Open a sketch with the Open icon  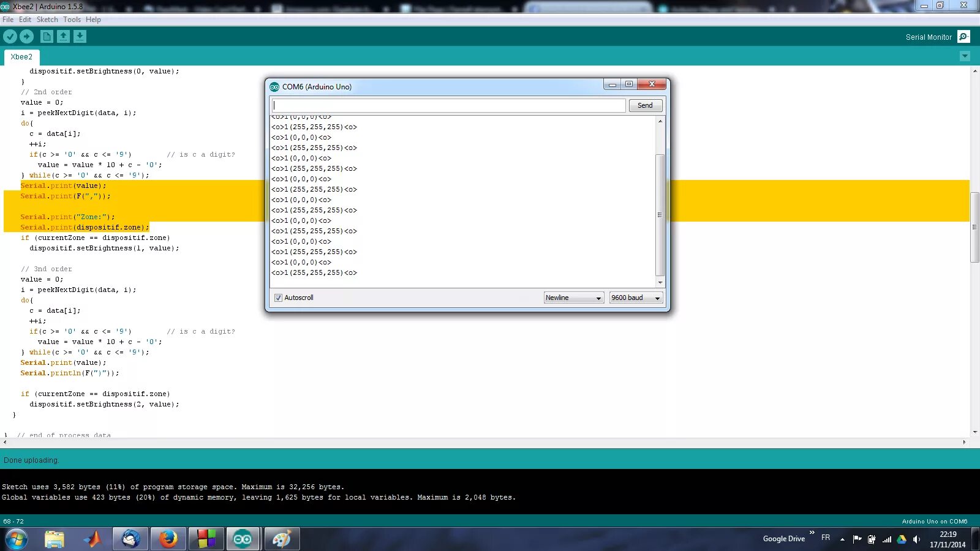(x=63, y=37)
